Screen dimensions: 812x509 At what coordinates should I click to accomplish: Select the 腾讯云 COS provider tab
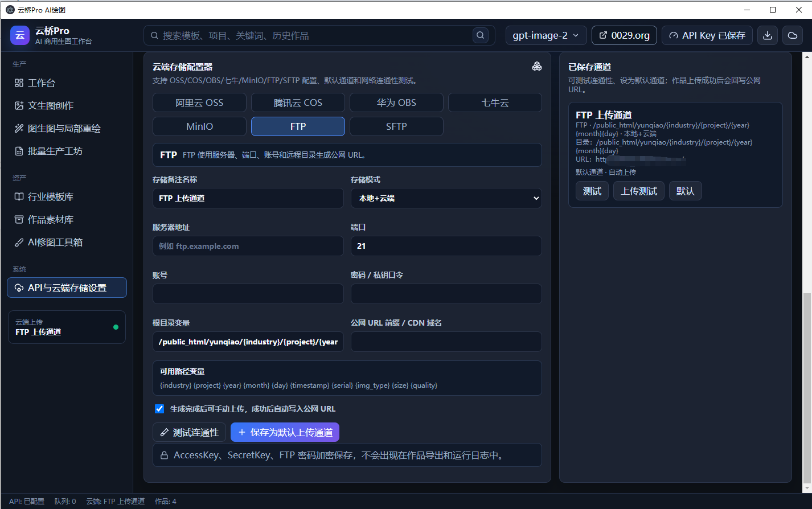(298, 102)
